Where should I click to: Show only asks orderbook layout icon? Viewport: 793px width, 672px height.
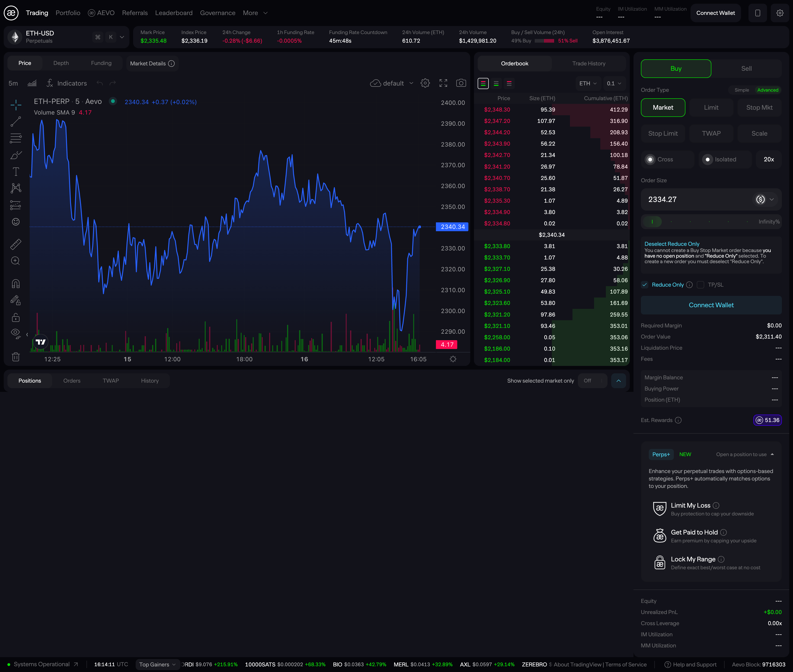509,83
